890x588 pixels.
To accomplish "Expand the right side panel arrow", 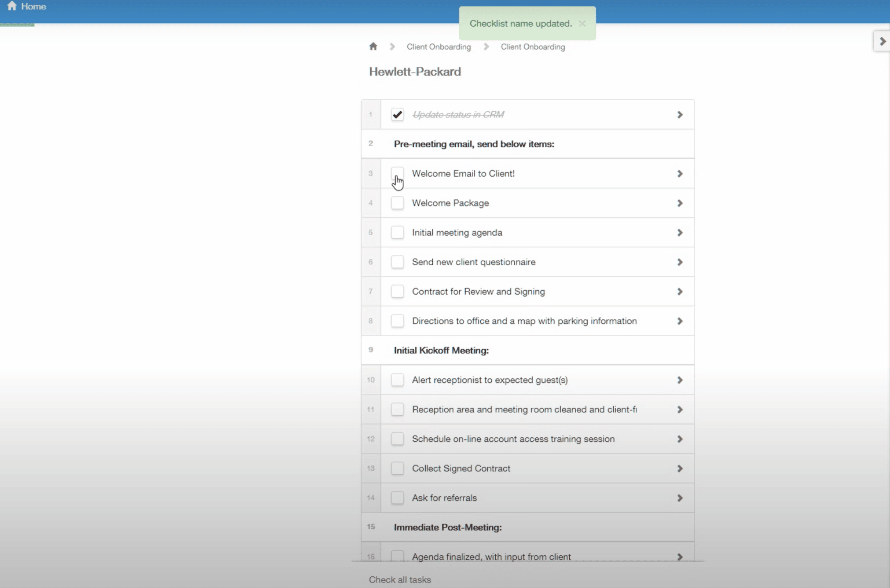I will (883, 41).
